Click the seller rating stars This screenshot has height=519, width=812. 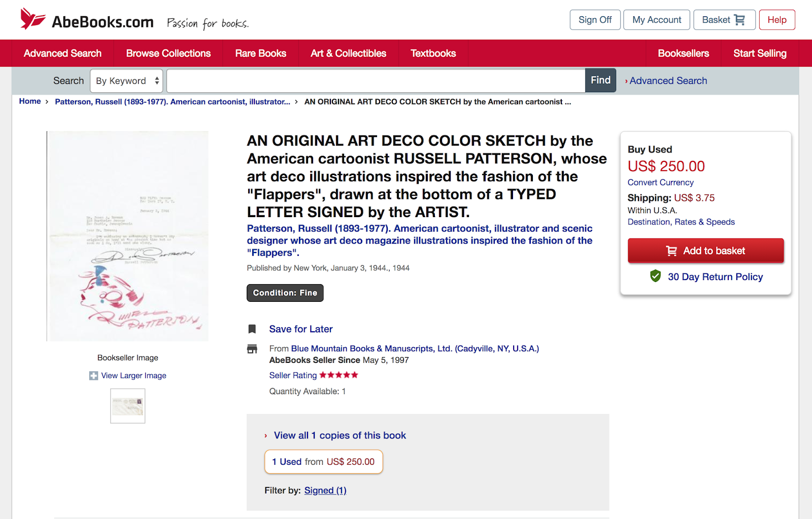click(x=339, y=375)
